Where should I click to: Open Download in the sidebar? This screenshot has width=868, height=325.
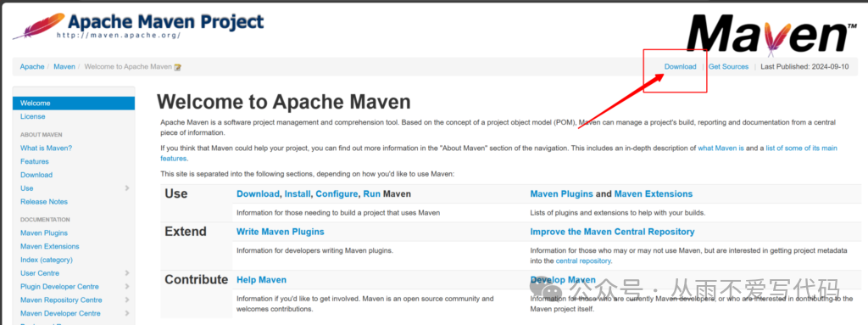coord(36,175)
